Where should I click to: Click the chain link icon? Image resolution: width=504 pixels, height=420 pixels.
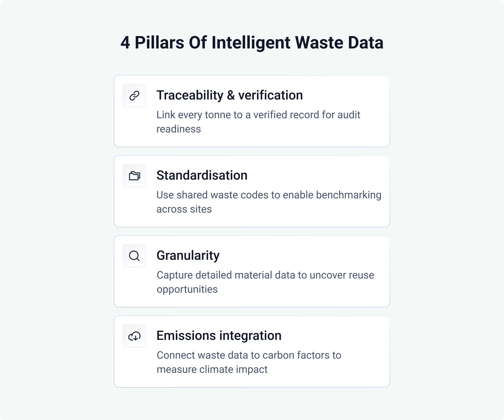tap(134, 95)
